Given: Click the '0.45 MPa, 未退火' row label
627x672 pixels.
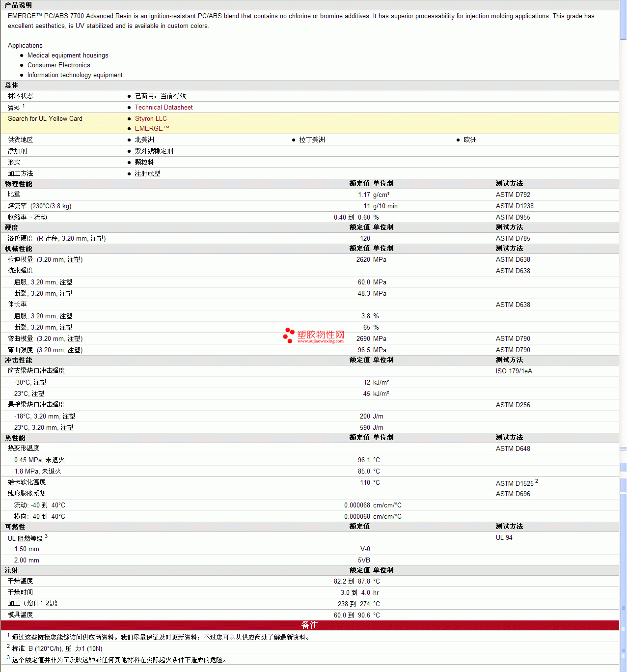Looking at the screenshot, I should point(39,460).
